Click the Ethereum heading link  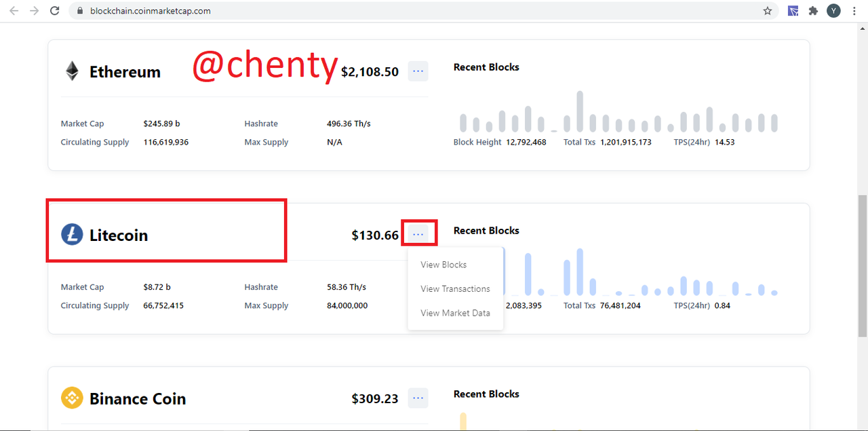(125, 72)
